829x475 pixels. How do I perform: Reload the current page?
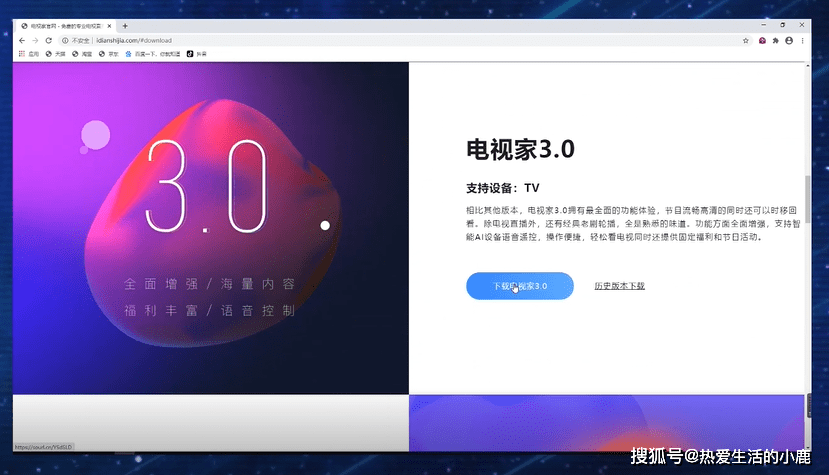pyautogui.click(x=49, y=40)
